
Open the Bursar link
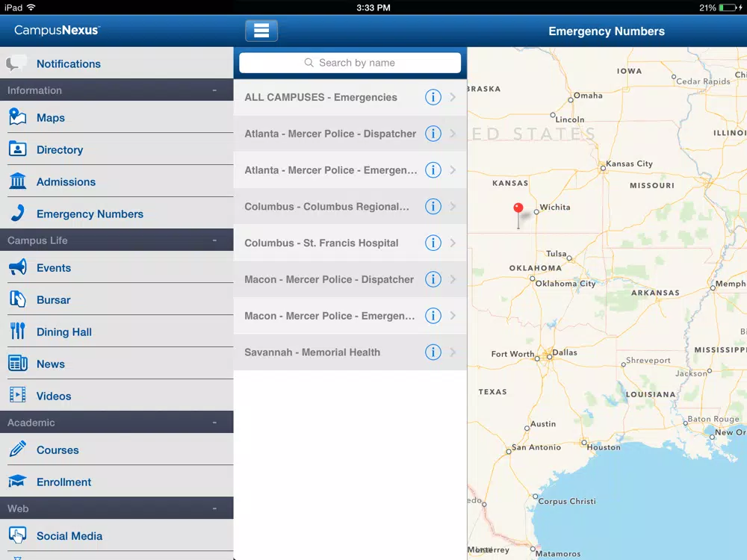[117, 299]
